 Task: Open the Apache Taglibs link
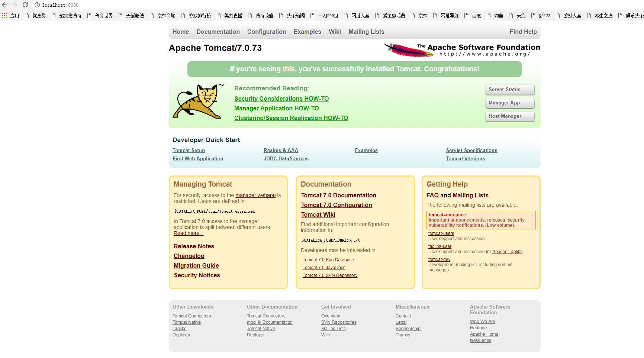[x=507, y=252]
